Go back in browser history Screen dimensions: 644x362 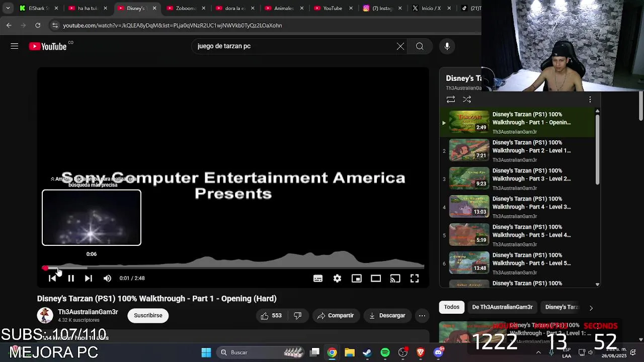click(x=9, y=25)
